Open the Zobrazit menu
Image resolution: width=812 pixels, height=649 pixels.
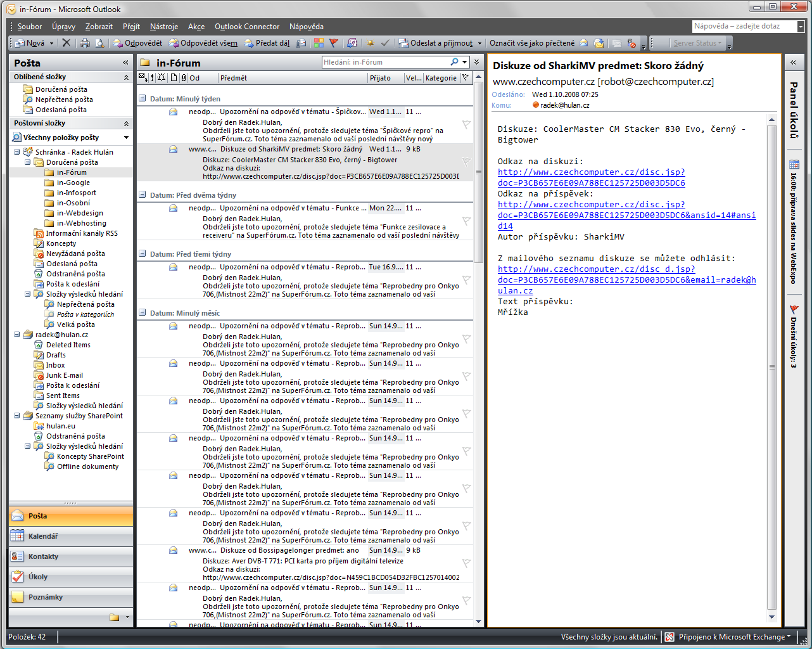(99, 27)
